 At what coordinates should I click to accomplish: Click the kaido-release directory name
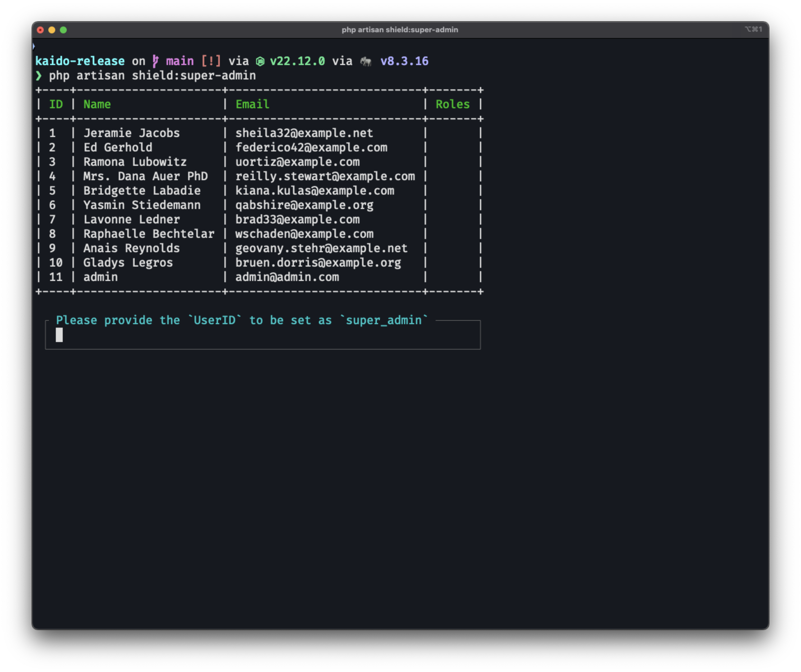pyautogui.click(x=80, y=61)
